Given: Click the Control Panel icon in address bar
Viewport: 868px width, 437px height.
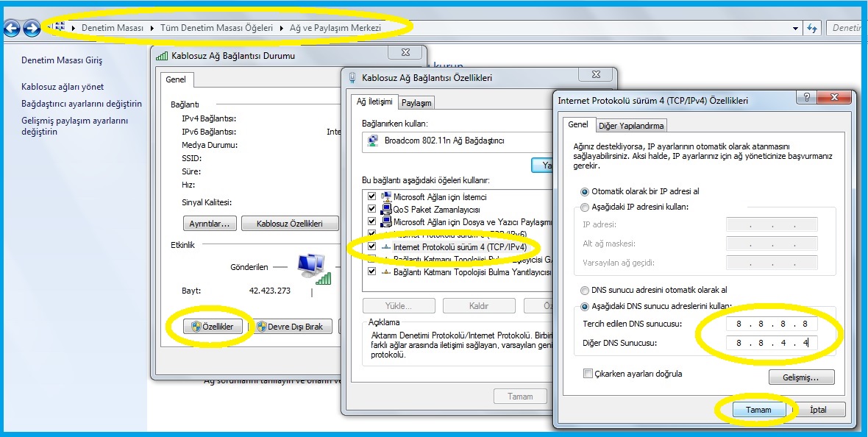Looking at the screenshot, I should pyautogui.click(x=60, y=27).
